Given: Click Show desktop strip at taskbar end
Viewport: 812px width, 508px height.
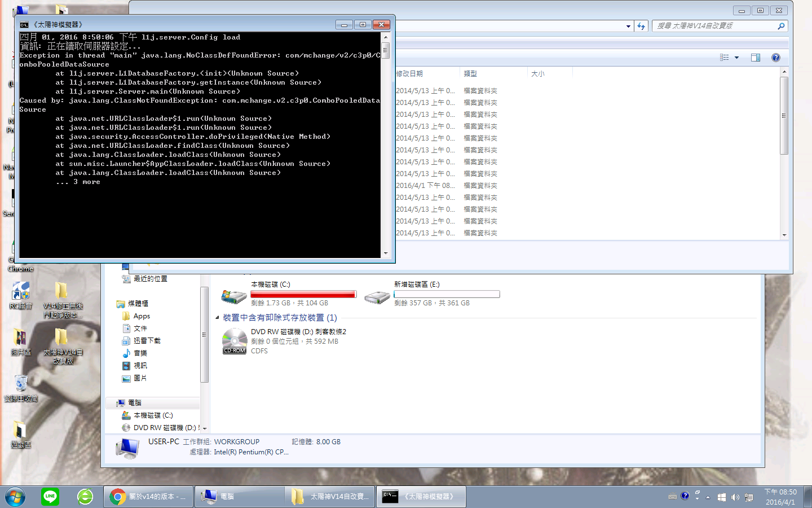Looking at the screenshot, I should coord(807,497).
